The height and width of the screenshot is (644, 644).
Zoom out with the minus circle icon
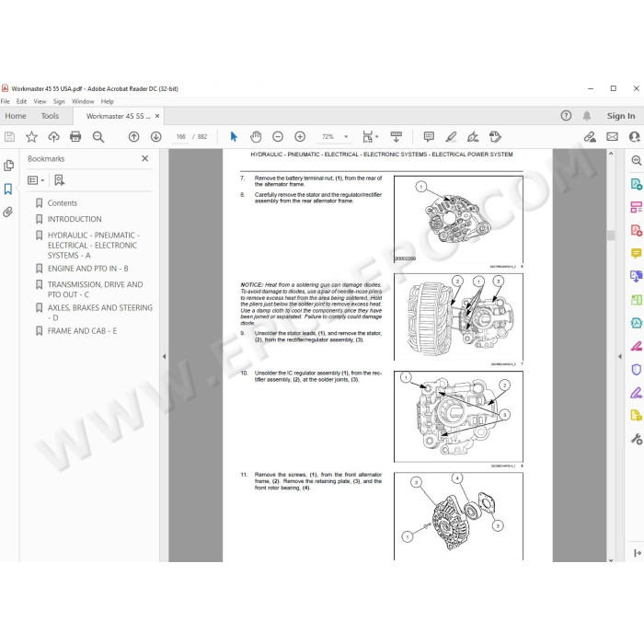coord(278,137)
